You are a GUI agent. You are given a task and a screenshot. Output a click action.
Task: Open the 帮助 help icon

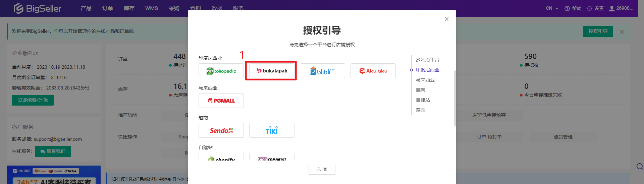573,8
